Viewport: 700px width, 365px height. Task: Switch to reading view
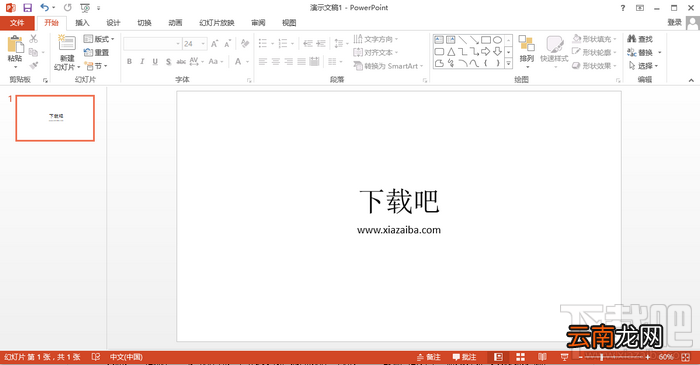click(x=542, y=357)
